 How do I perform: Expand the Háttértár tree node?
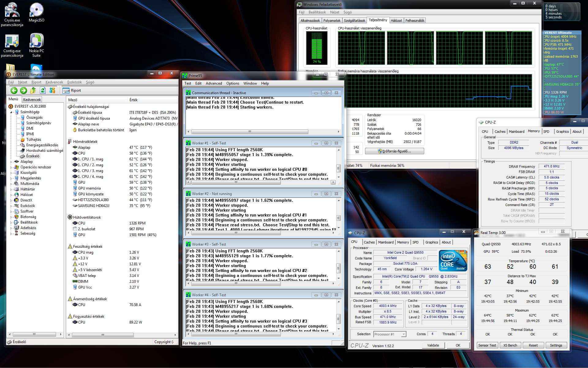tap(11, 189)
